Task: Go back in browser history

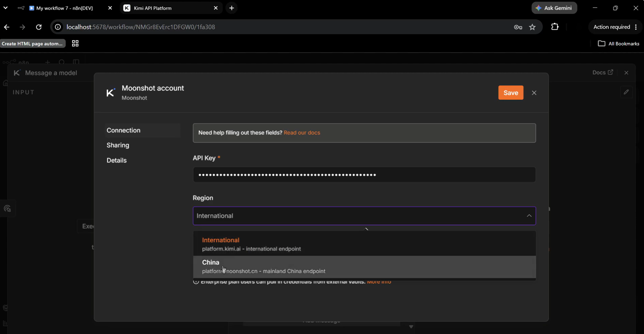Action: click(x=7, y=27)
